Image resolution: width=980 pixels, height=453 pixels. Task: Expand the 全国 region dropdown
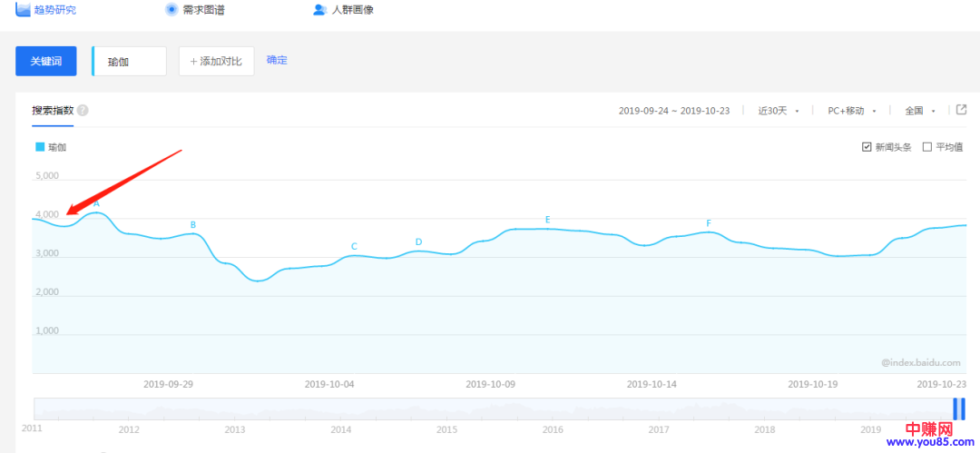pos(919,111)
